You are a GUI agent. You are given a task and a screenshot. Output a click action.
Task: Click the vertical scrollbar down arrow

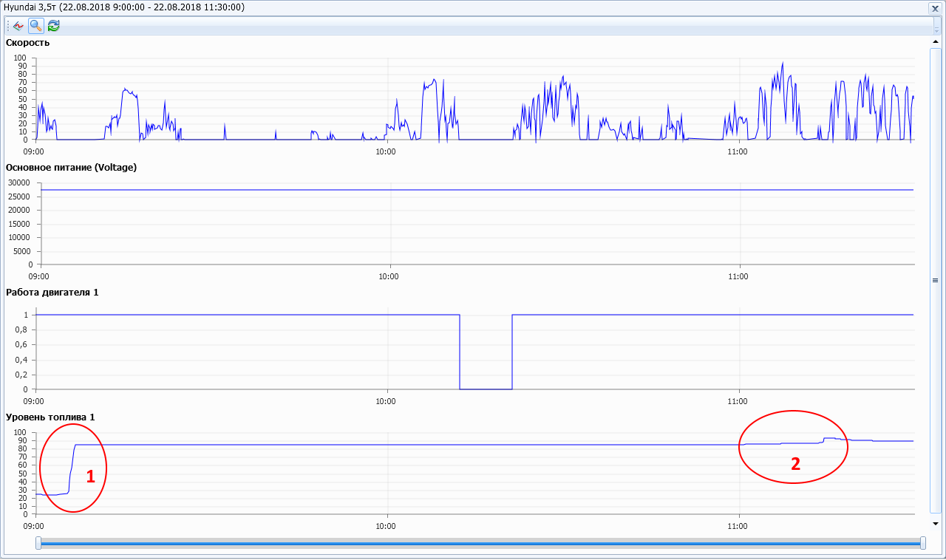[x=935, y=523]
